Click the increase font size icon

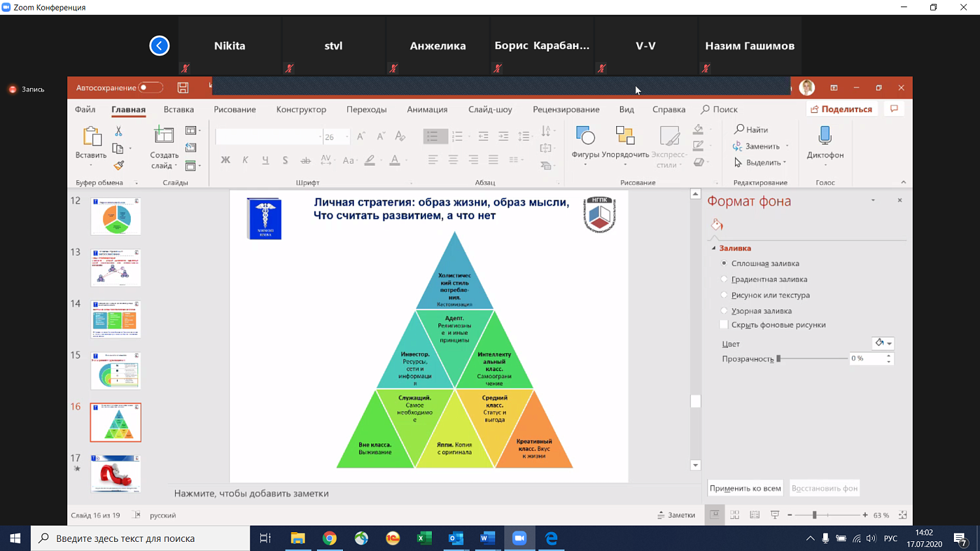click(362, 136)
